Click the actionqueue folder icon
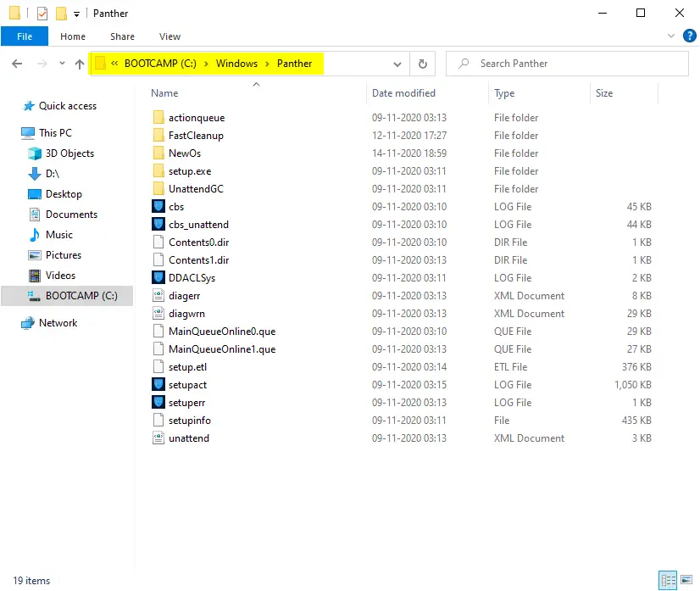The height and width of the screenshot is (591, 700). point(158,118)
